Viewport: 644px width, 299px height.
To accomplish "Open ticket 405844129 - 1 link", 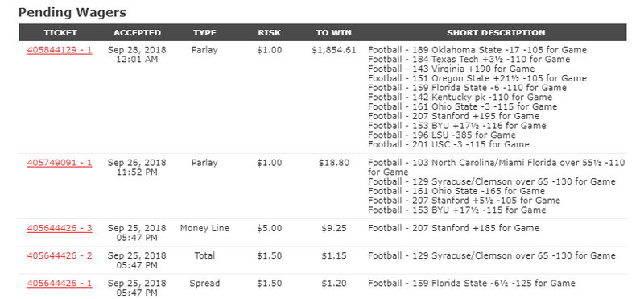I will point(60,50).
